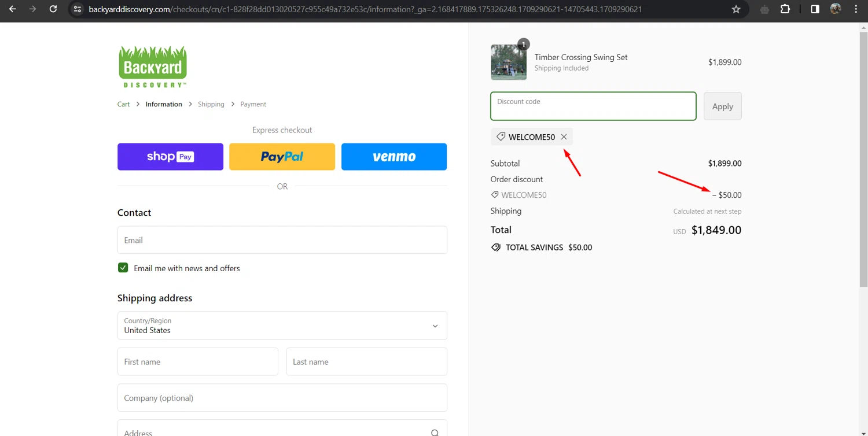Pay with PayPal express checkout
Image resolution: width=868 pixels, height=436 pixels.
(282, 157)
